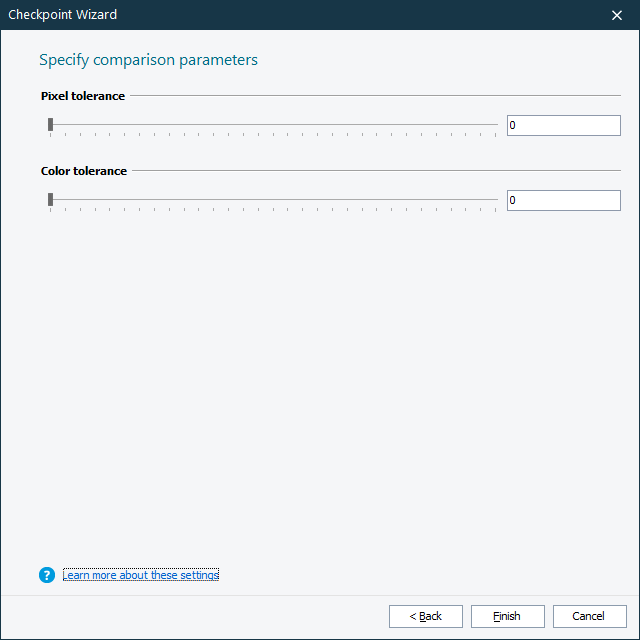Click the blue help question mark icon
This screenshot has height=640, width=640.
[x=46, y=575]
